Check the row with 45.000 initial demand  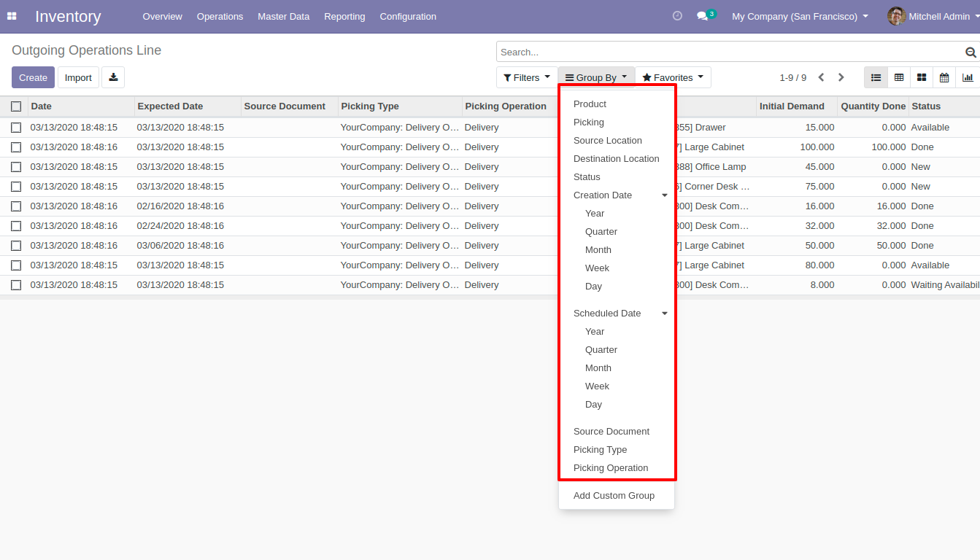tap(16, 167)
